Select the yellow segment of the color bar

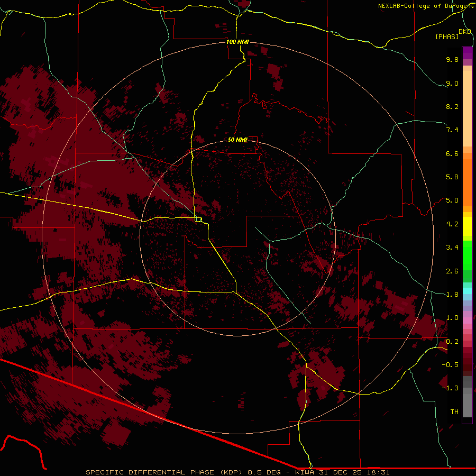coord(467,226)
